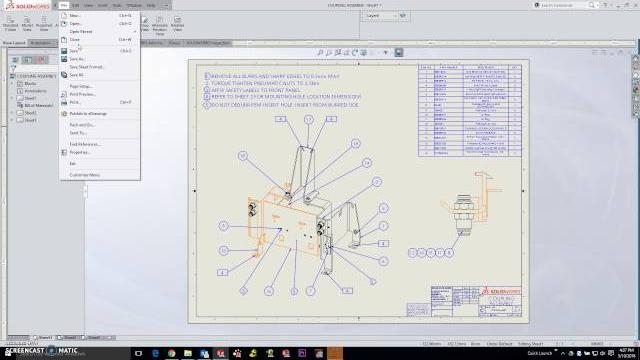This screenshot has width=640, height=360.
Task: Click the Projected View tool
Action: 44,24
